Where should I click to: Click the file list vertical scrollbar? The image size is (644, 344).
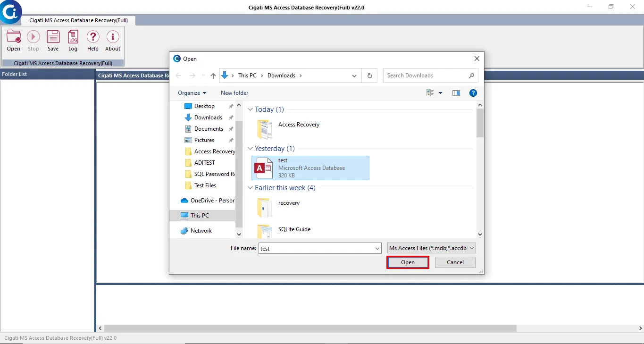pos(480,123)
